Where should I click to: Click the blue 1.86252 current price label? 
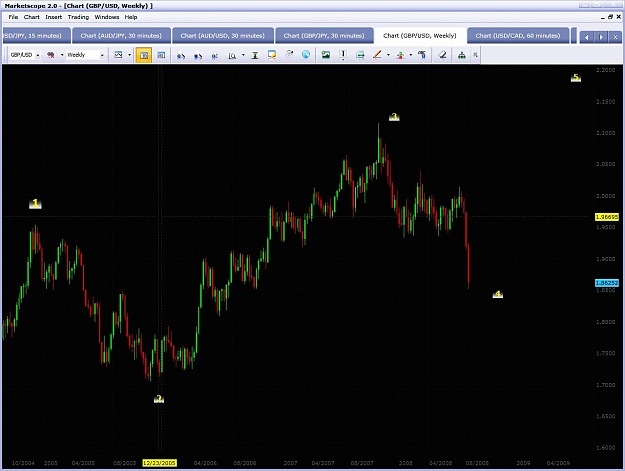click(607, 283)
